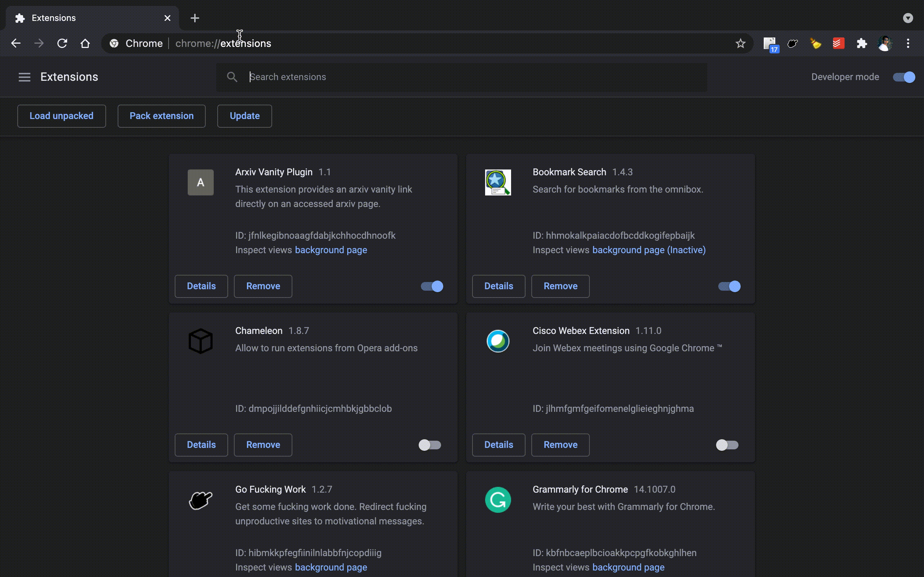Open a new tab with plus button
The image size is (924, 577).
(195, 18)
